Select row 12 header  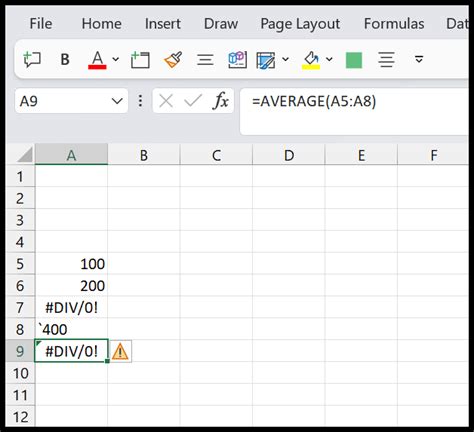click(x=20, y=417)
